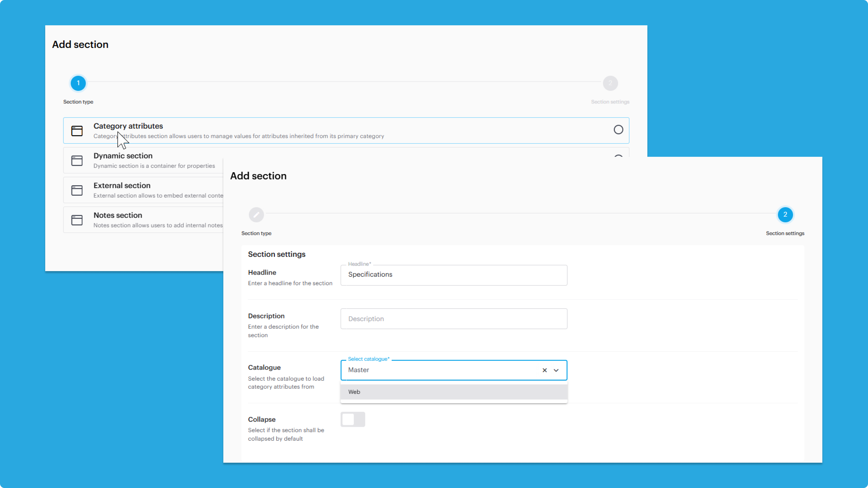
Task: Click the Category attributes window icon
Action: pyautogui.click(x=77, y=131)
